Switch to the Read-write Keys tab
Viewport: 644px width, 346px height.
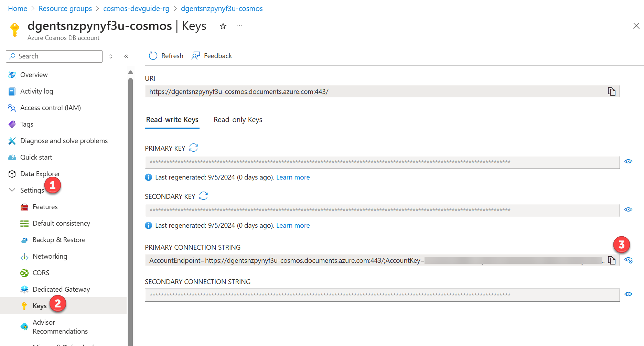(x=172, y=120)
